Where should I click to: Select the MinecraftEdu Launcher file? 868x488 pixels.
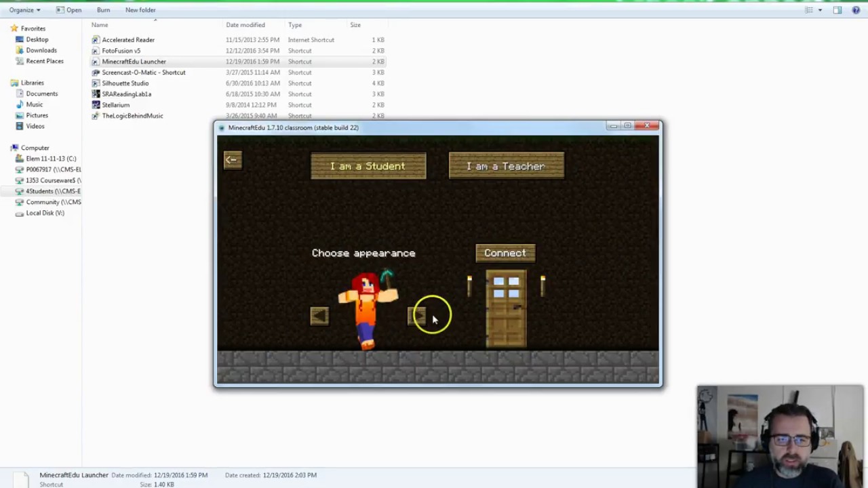pos(134,62)
